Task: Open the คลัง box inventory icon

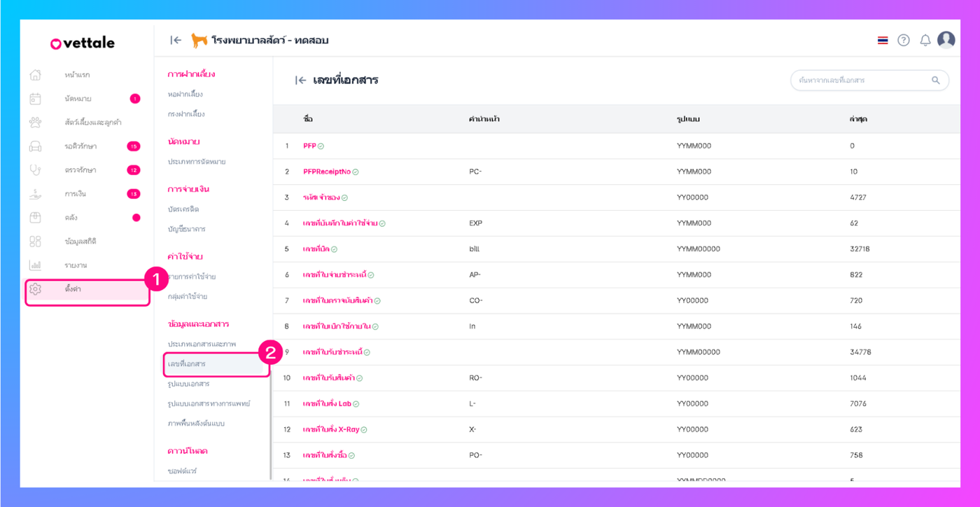Action: [36, 218]
